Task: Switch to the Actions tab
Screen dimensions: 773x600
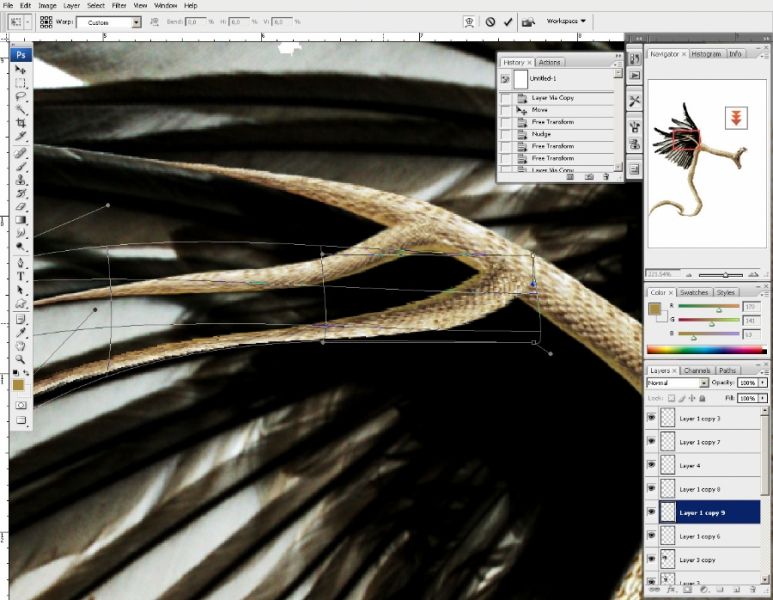Action: pyautogui.click(x=549, y=62)
